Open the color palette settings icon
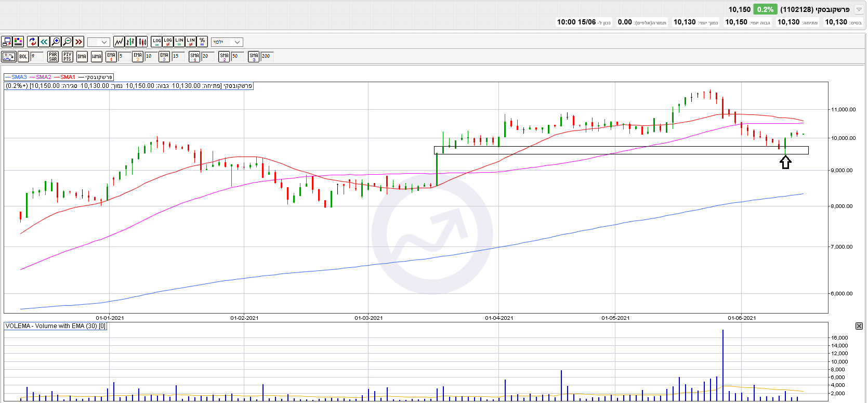This screenshot has height=403, width=868. 18,42
